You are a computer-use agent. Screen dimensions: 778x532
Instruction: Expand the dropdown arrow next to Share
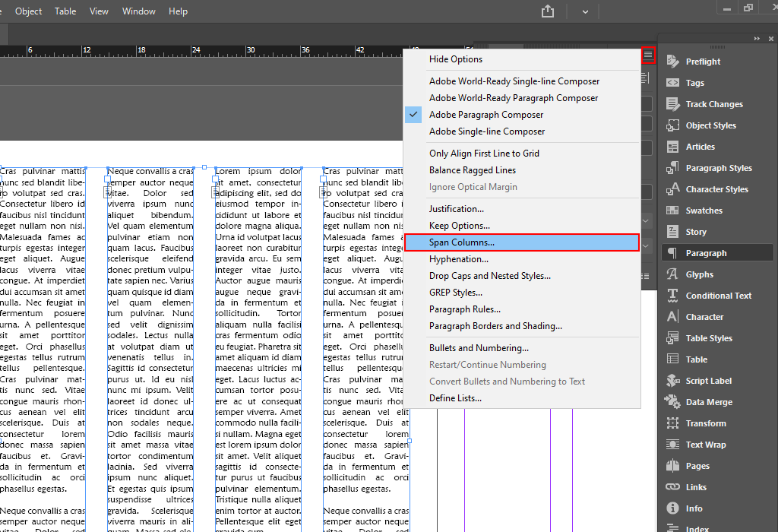coord(585,11)
